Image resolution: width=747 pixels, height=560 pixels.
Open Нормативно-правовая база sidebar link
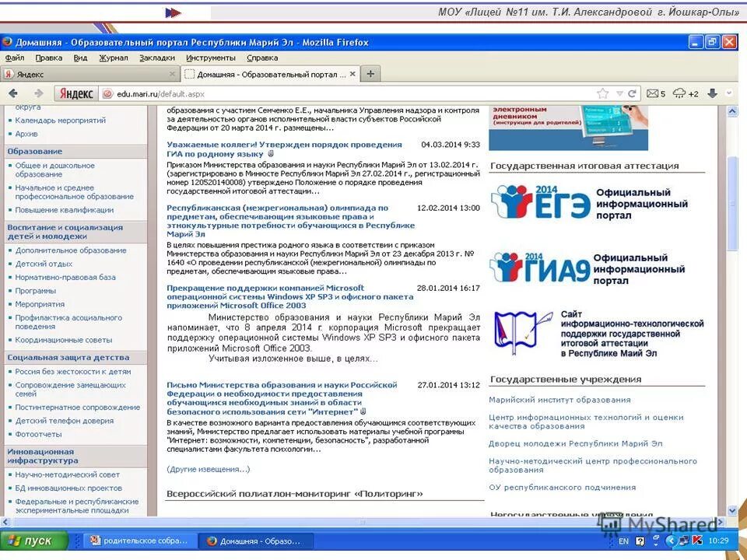coord(65,277)
